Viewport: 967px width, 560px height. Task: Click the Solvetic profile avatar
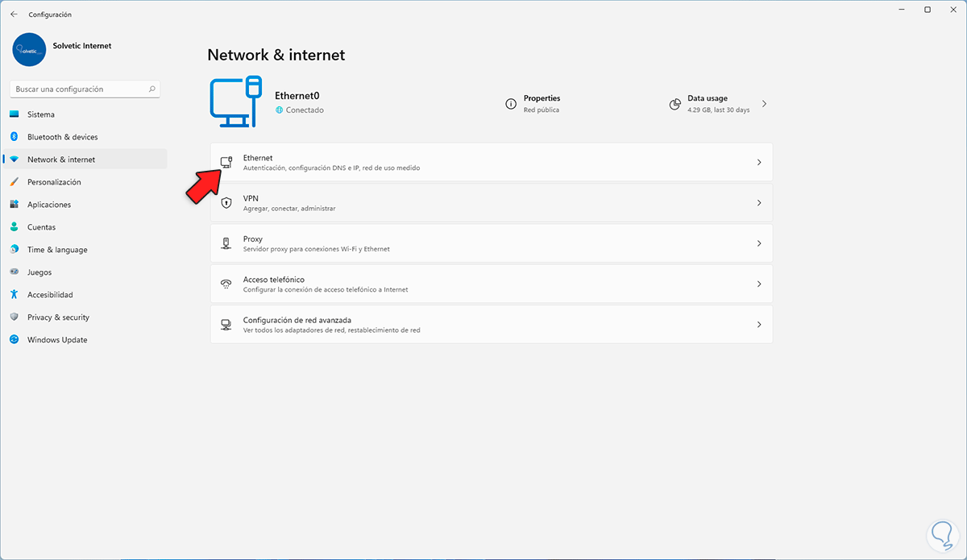click(30, 49)
